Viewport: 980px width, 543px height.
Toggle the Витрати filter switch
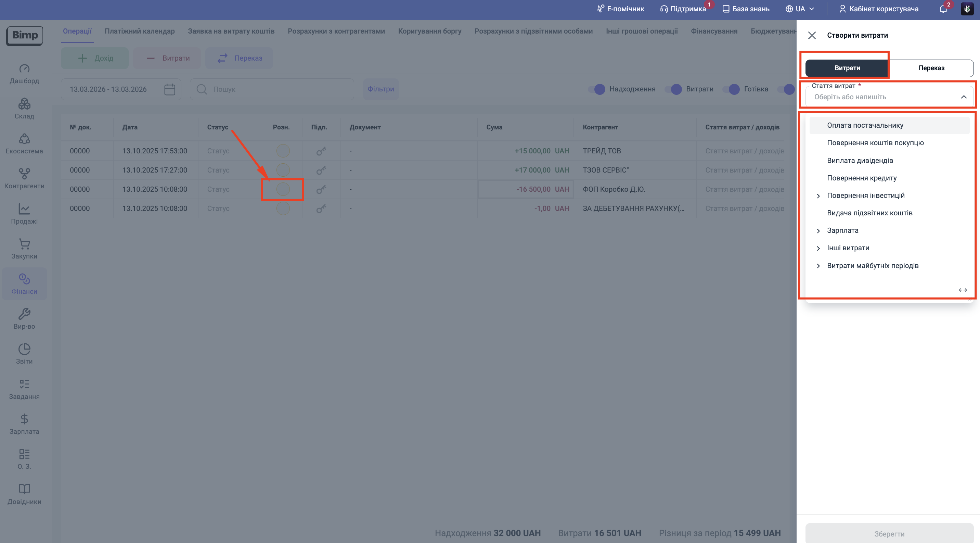pyautogui.click(x=674, y=89)
